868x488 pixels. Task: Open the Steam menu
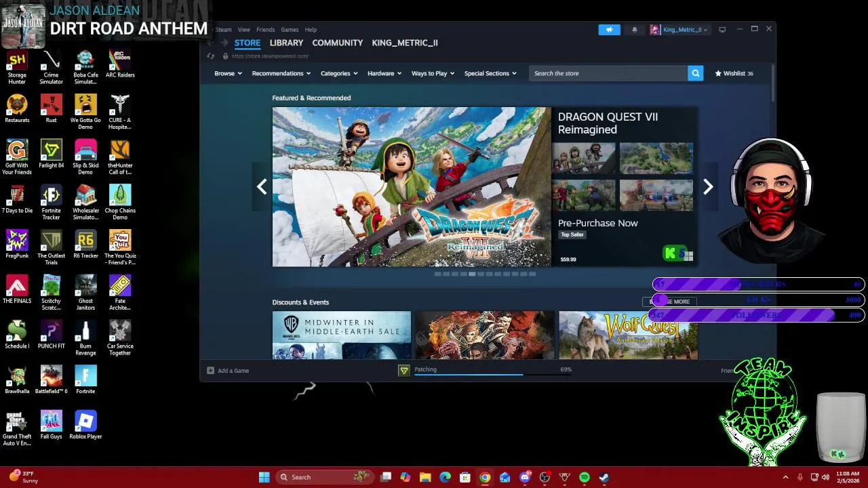pyautogui.click(x=223, y=30)
